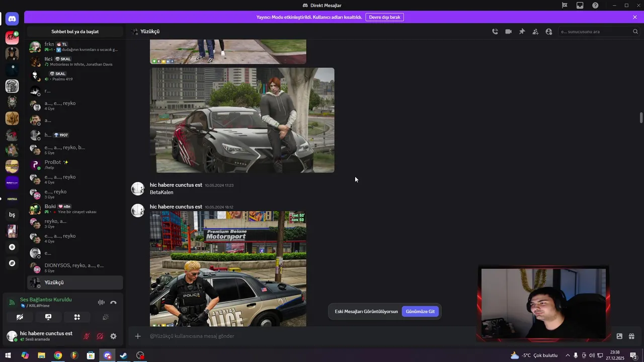Show the user profile panel
The image size is (644, 362).
pyautogui.click(x=549, y=32)
